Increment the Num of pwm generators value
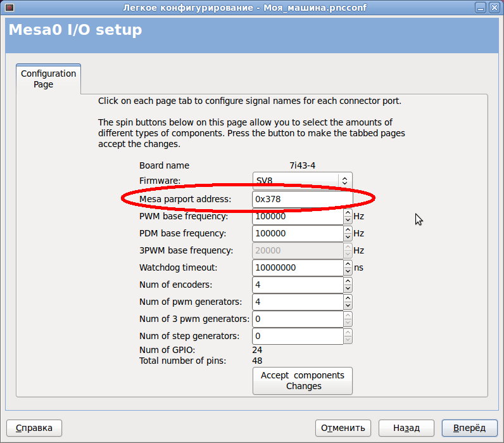Image resolution: width=504 pixels, height=443 pixels. coord(348,298)
